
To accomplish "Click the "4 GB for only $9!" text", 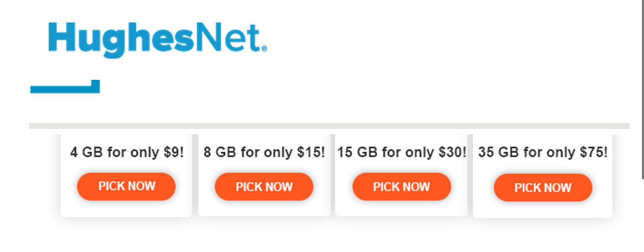I will tap(127, 153).
